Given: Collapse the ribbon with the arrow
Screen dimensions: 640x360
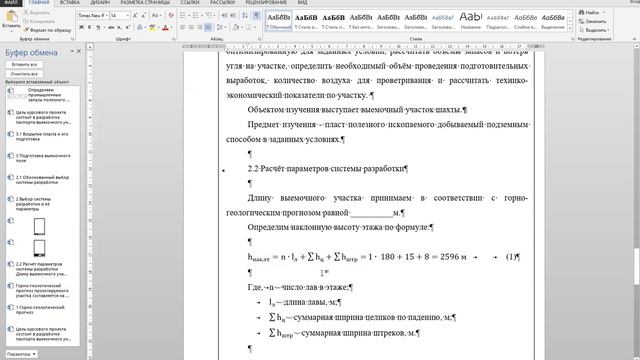Looking at the screenshot, I should tap(635, 39).
